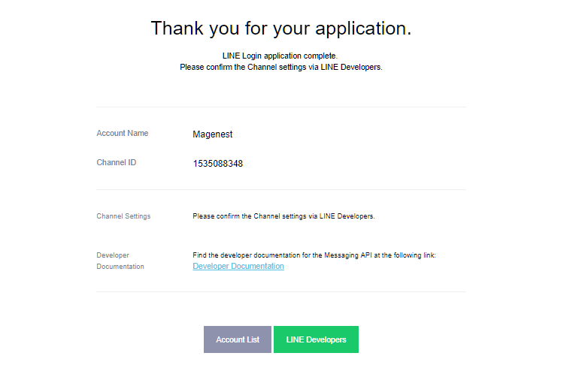This screenshot has height=365, width=588.
Task: Click the 'Find the developer documentation' sentence
Action: (x=314, y=255)
